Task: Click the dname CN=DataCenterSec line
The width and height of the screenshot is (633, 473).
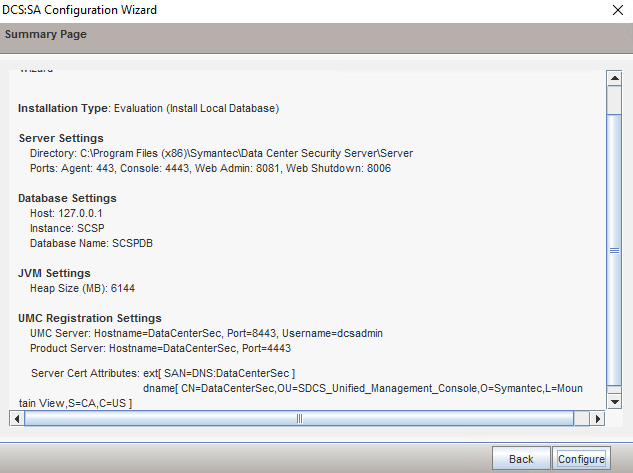Action: click(x=363, y=388)
